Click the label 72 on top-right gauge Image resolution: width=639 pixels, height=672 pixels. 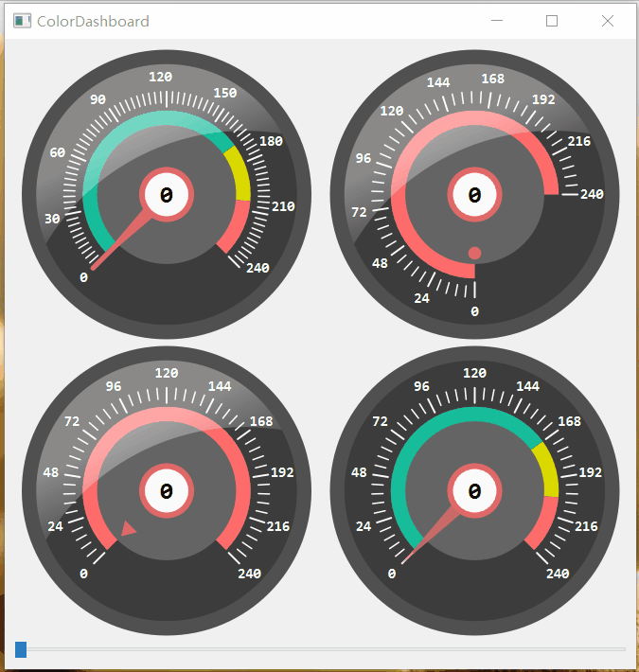359,212
